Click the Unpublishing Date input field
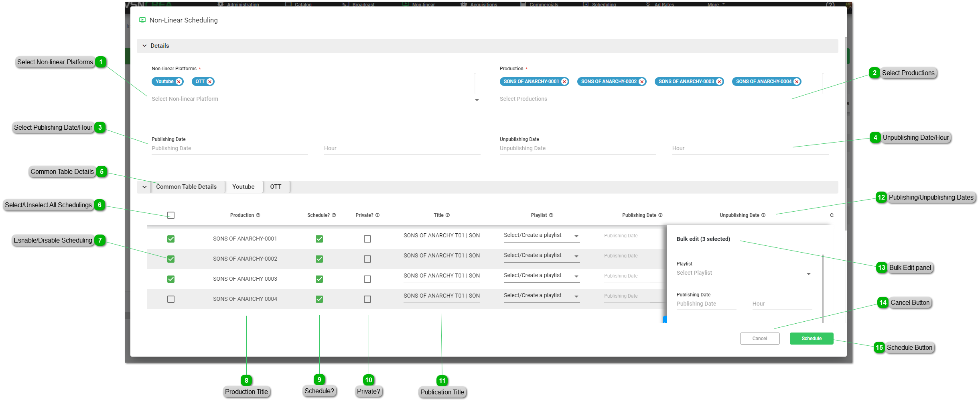Image resolution: width=980 pixels, height=402 pixels. coord(577,149)
